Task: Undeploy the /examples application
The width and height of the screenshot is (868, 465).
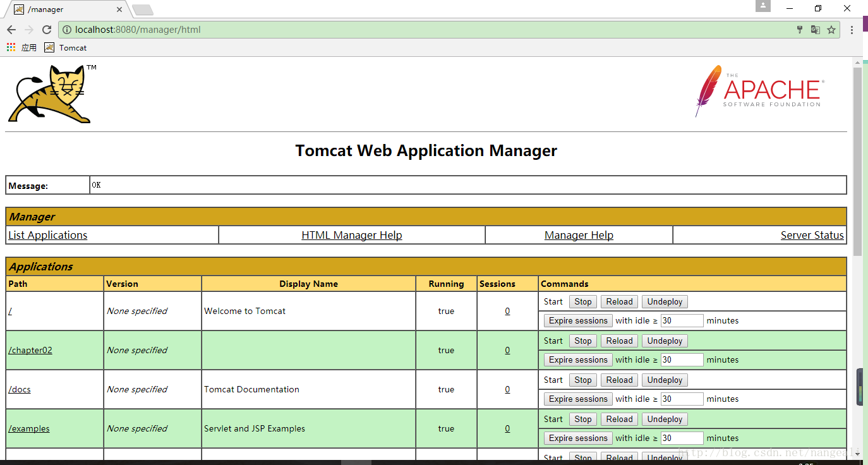Action: tap(665, 420)
